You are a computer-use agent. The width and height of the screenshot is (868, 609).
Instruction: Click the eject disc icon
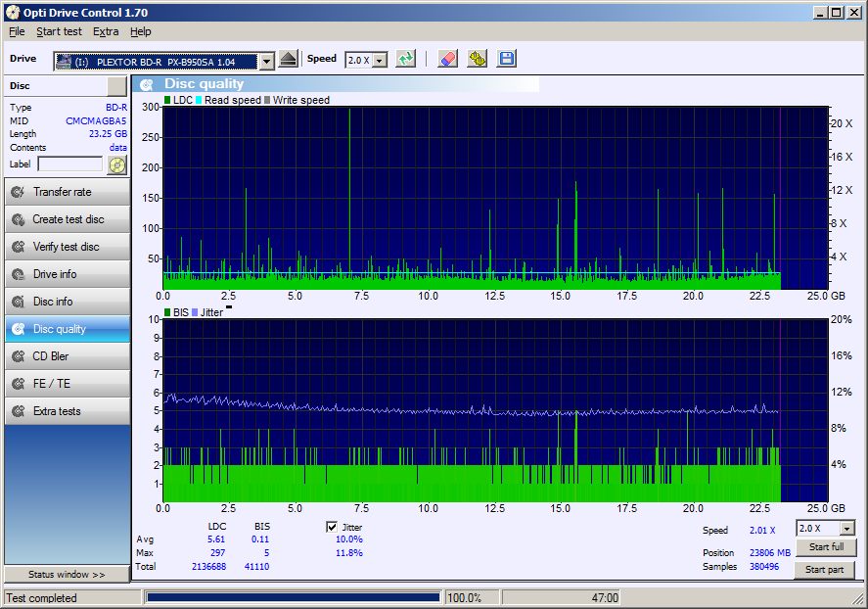tap(288, 59)
